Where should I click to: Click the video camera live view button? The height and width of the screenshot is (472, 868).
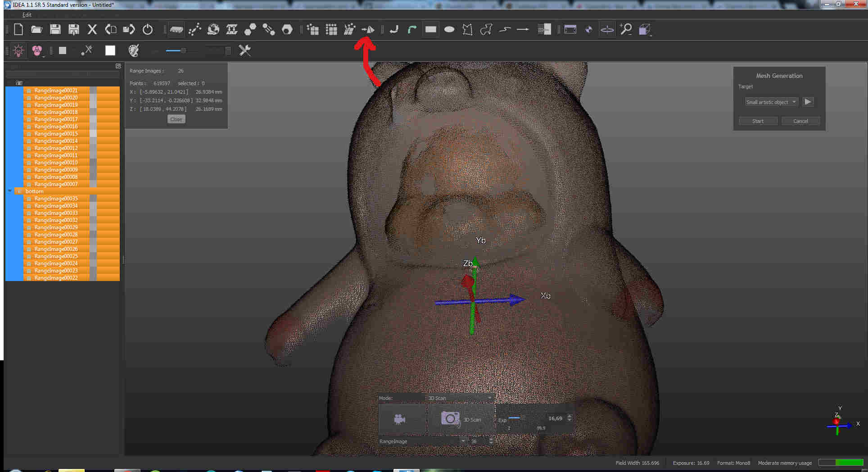402,419
